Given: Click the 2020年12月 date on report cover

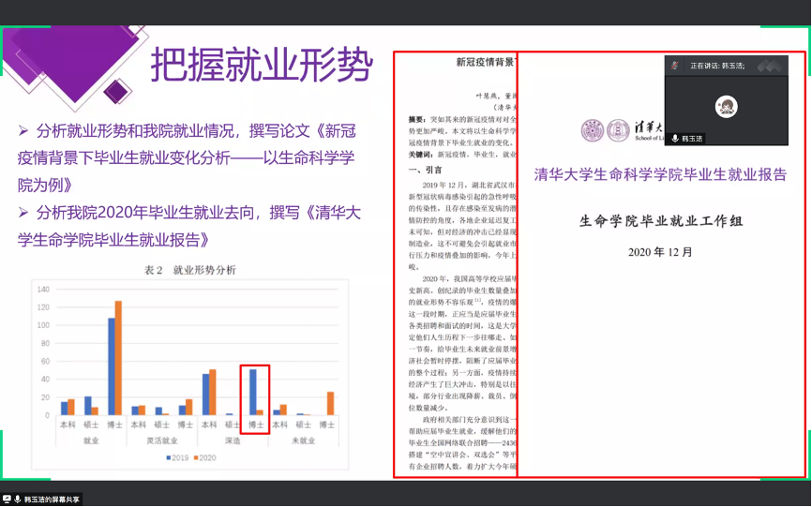Looking at the screenshot, I should point(660,252).
